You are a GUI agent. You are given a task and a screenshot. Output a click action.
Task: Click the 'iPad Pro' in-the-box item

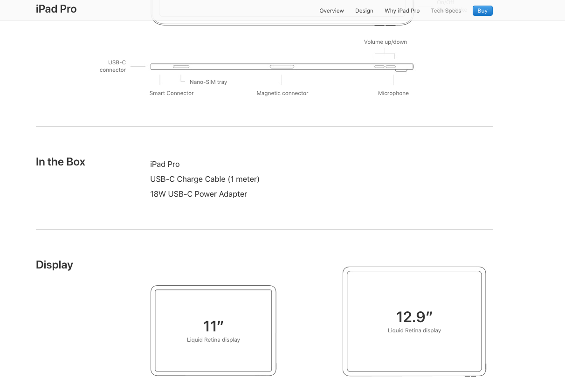pos(165,164)
